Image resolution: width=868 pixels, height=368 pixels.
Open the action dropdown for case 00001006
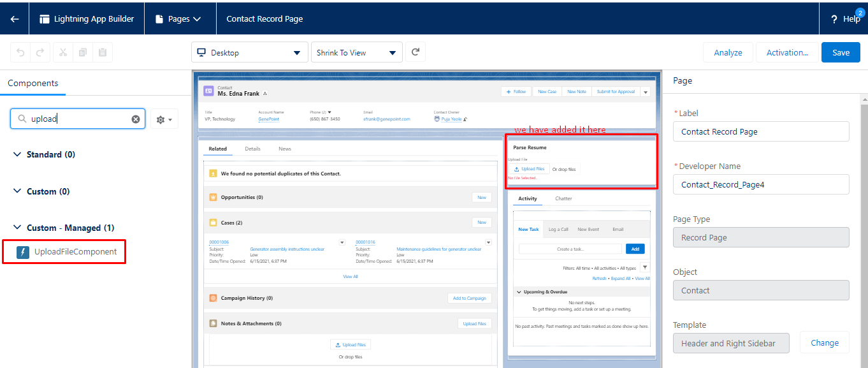click(342, 242)
